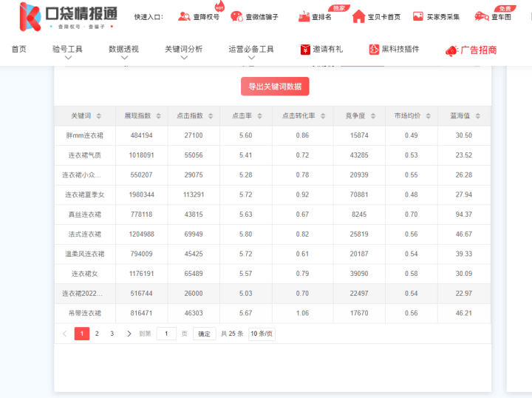Image resolution: width=532 pixels, height=398 pixels.
Task: Open 查降权号 quick entry icon
Action: [x=184, y=16]
